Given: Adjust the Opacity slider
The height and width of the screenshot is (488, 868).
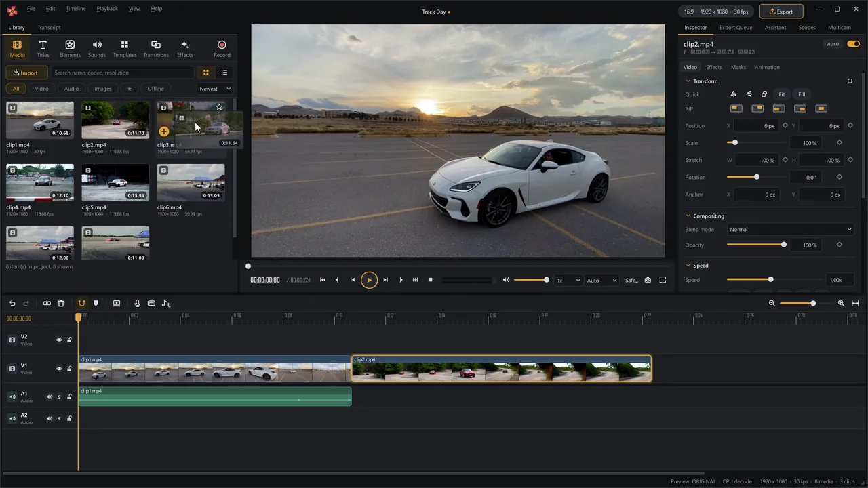Looking at the screenshot, I should coord(756,245).
